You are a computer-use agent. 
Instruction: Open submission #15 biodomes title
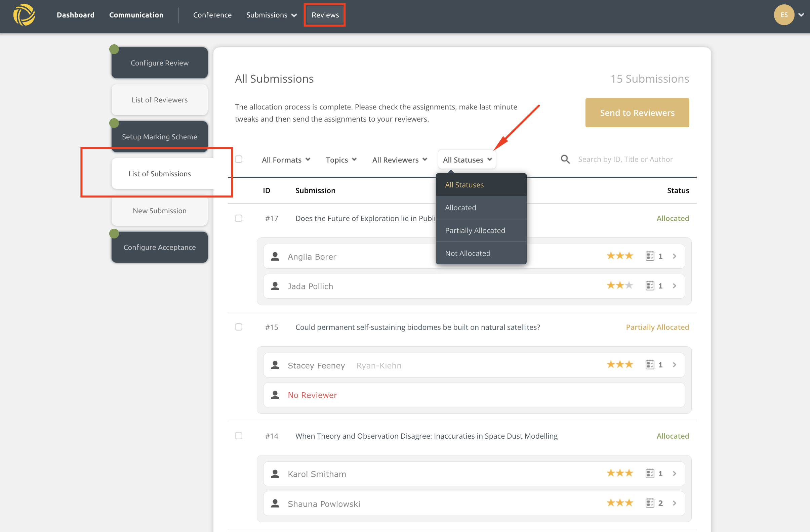(x=417, y=327)
